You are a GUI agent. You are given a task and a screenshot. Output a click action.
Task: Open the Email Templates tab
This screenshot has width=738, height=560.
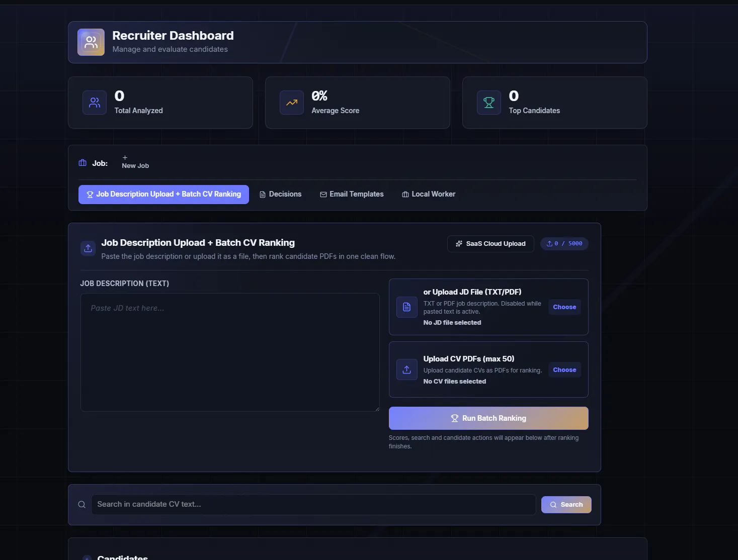(352, 195)
